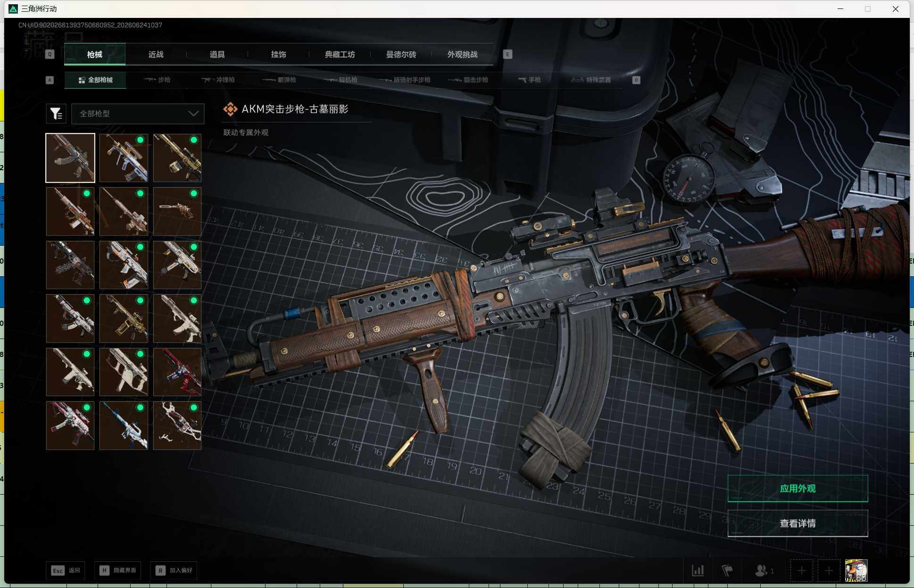Click the E key next-tab hint
The image size is (914, 588).
click(x=507, y=54)
